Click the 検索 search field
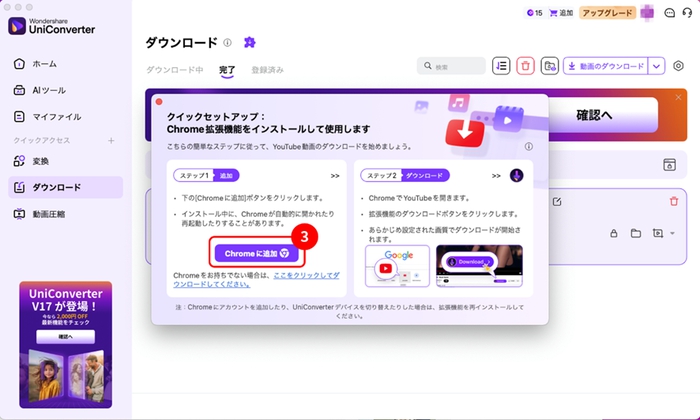 pos(455,66)
